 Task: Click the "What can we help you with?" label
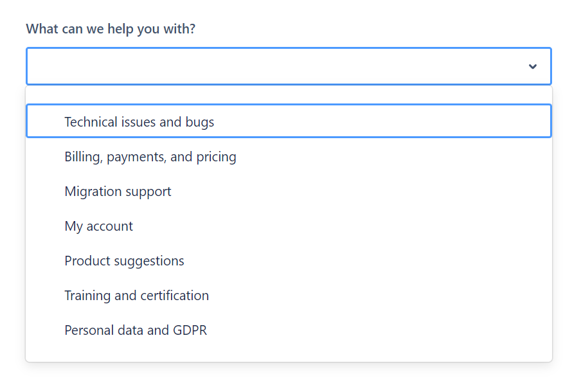[x=111, y=30]
